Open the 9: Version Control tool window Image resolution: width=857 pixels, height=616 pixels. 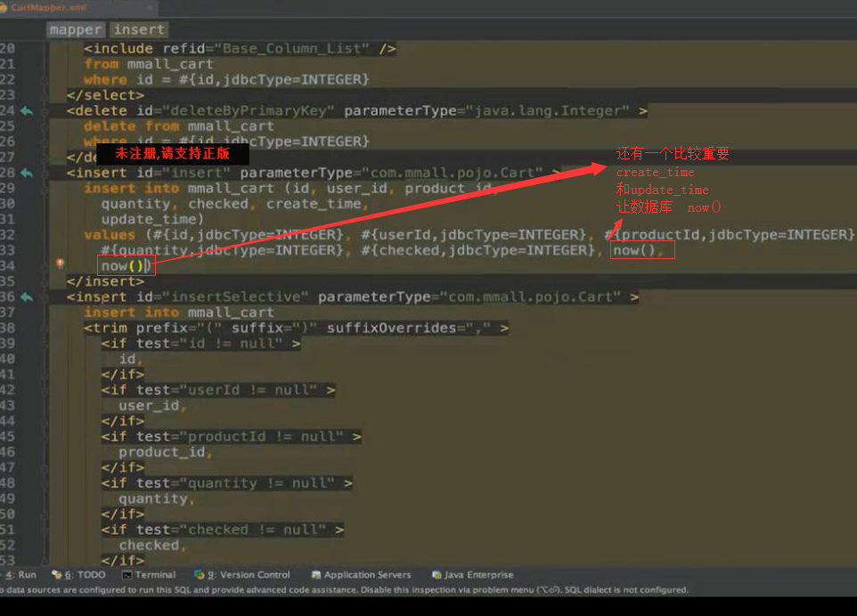pyautogui.click(x=242, y=574)
